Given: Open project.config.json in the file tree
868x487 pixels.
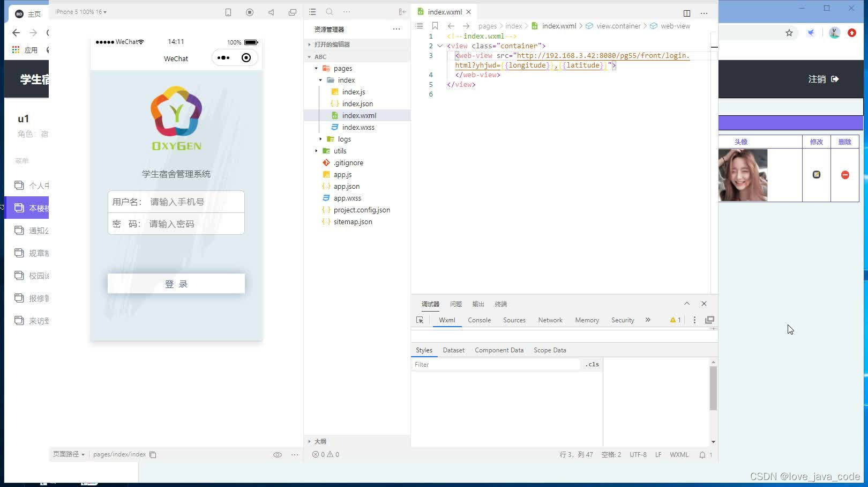Looking at the screenshot, I should pos(362,210).
